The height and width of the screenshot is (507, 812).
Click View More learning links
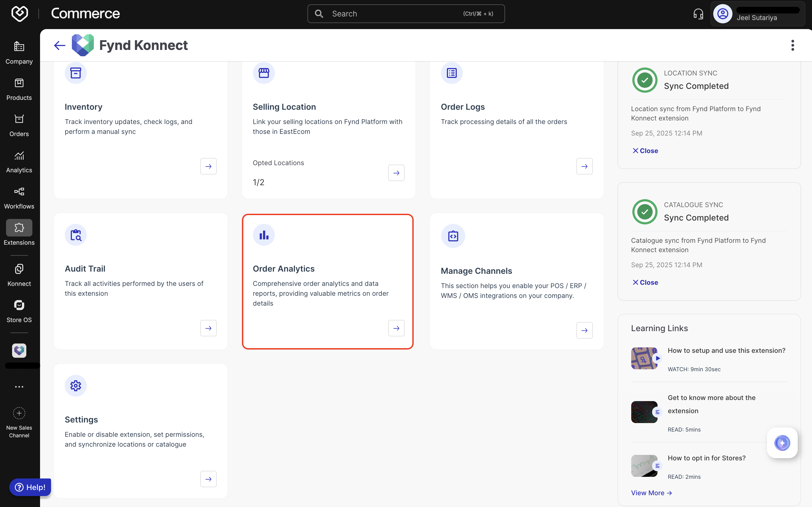[x=651, y=492]
